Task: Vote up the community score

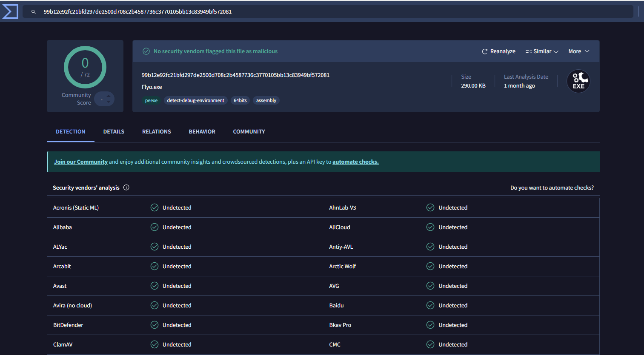Action: point(109,96)
